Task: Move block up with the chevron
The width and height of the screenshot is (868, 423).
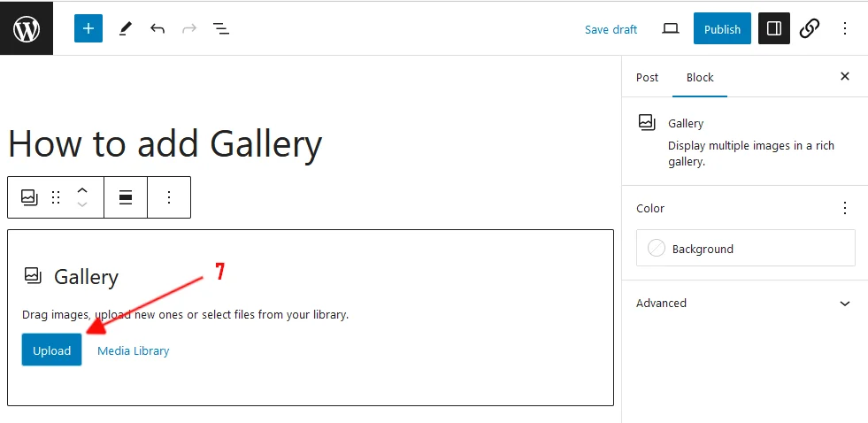Action: pos(82,190)
